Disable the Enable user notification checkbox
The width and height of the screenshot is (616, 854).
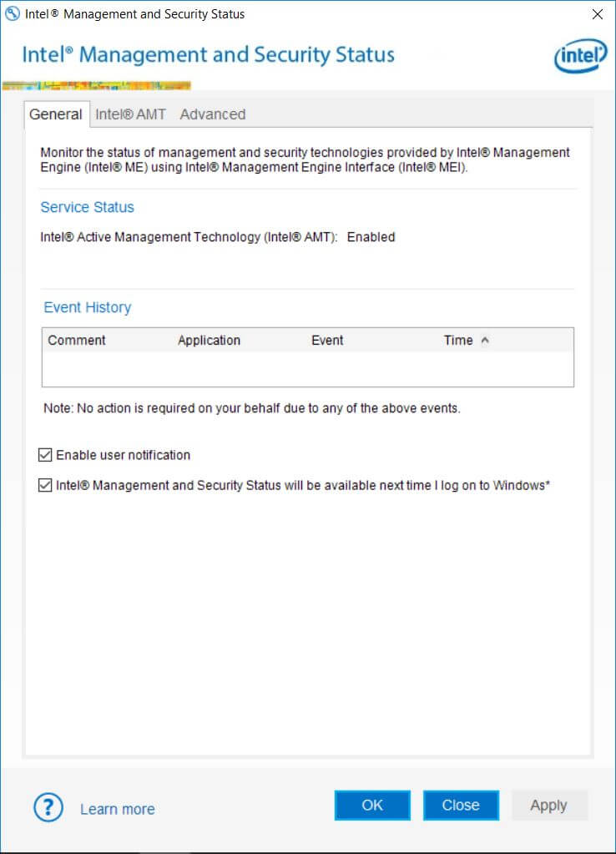click(x=45, y=455)
